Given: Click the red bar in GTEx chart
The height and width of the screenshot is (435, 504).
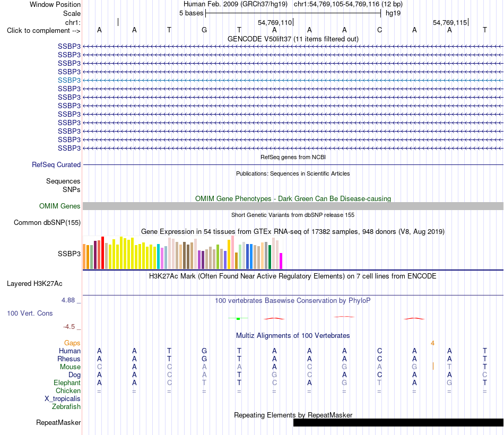Looking at the screenshot, I should (x=102, y=253).
